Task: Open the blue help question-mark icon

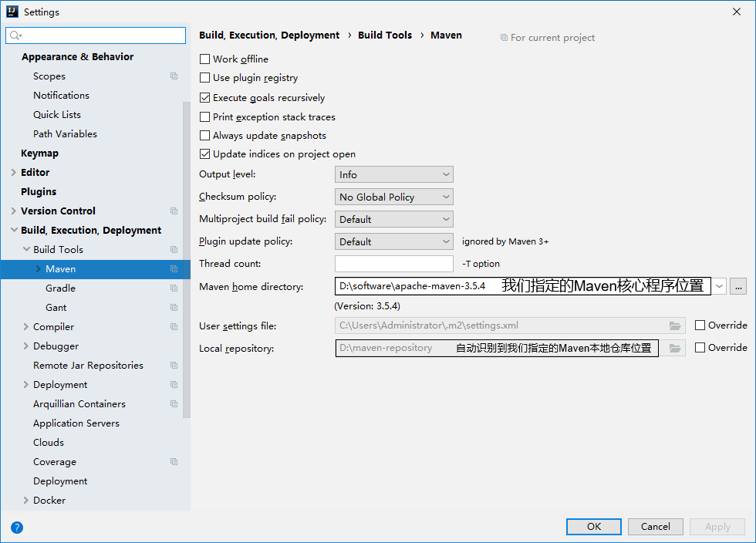Action: pos(17,527)
